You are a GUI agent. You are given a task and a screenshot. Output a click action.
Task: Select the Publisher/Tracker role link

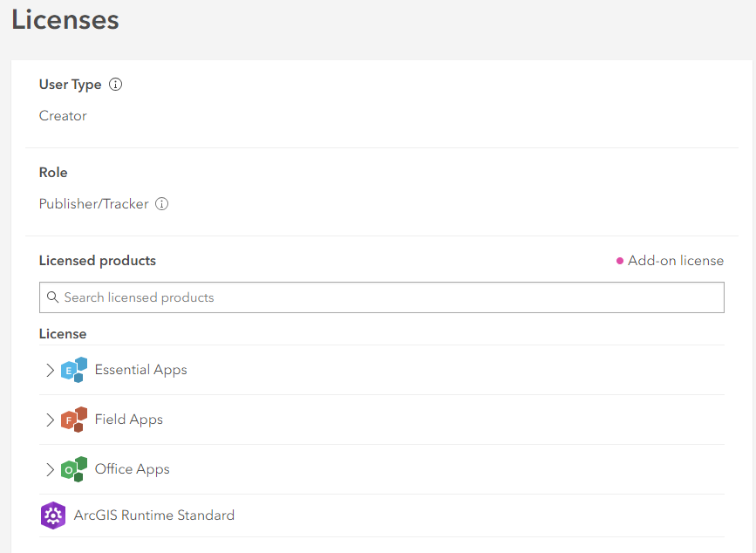pyautogui.click(x=92, y=203)
